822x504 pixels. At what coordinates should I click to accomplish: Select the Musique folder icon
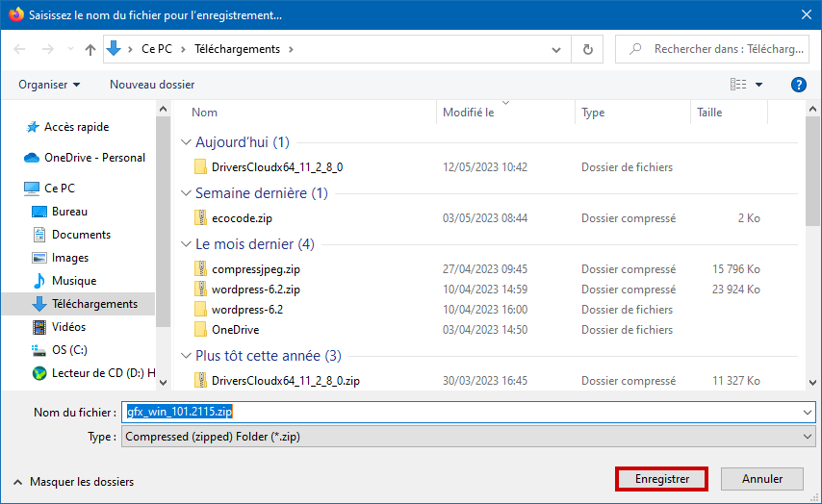[39, 281]
